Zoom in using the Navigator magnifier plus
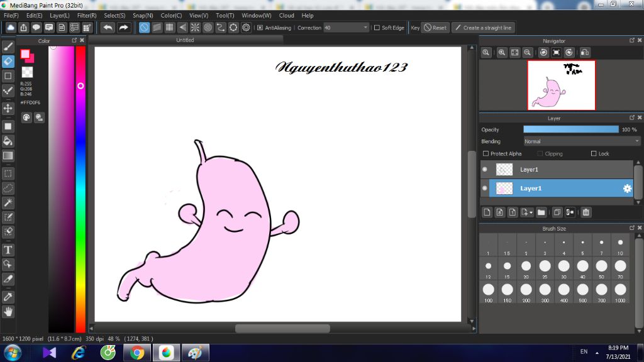This screenshot has width=644, height=362. (502, 52)
